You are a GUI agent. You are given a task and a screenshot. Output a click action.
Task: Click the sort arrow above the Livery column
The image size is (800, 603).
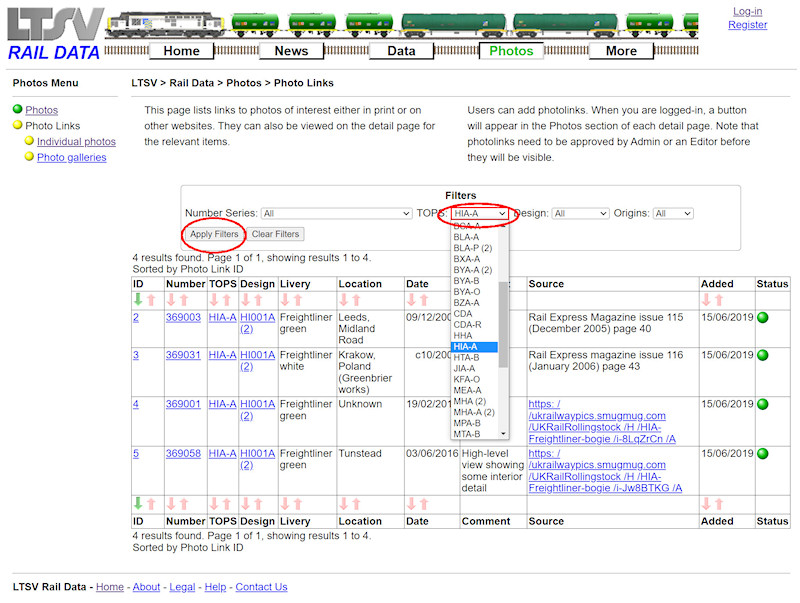[x=290, y=298]
